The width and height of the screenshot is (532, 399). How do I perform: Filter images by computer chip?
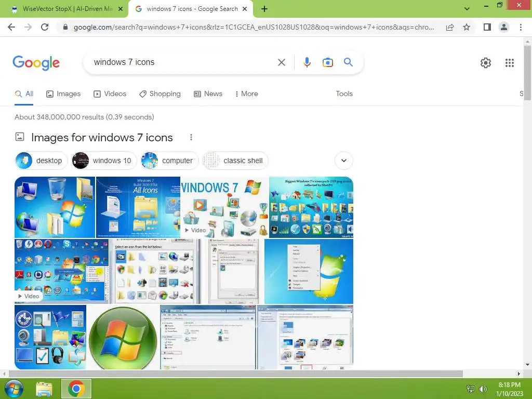tap(169, 161)
